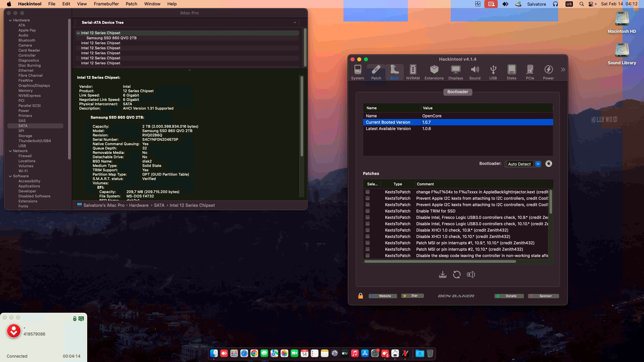Collapse the Serial-ATA Device Tree header chevron
The image size is (644, 362).
[295, 22]
